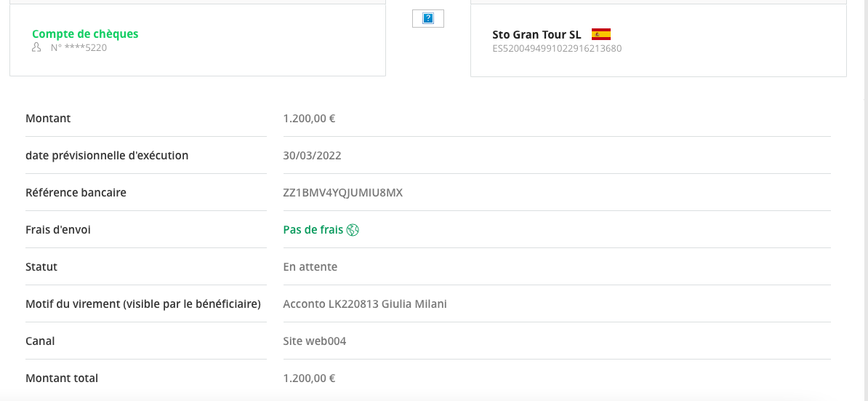The image size is (868, 401).
Task: Click the Frais d'envoi label
Action: (58, 230)
